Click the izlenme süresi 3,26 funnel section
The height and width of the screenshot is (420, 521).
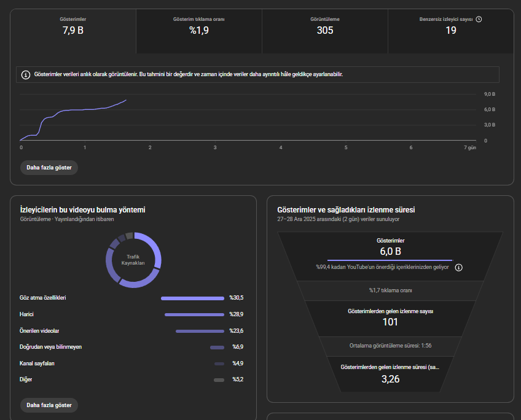click(x=390, y=374)
